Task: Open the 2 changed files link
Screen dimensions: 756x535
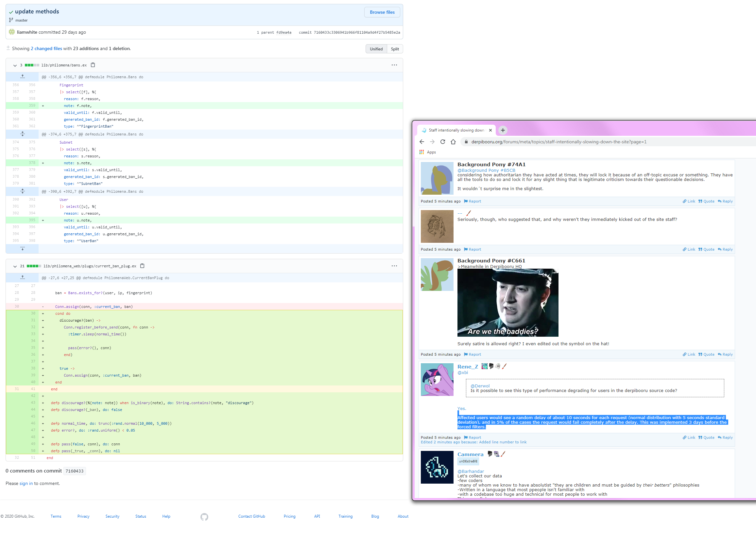Action: (46, 48)
